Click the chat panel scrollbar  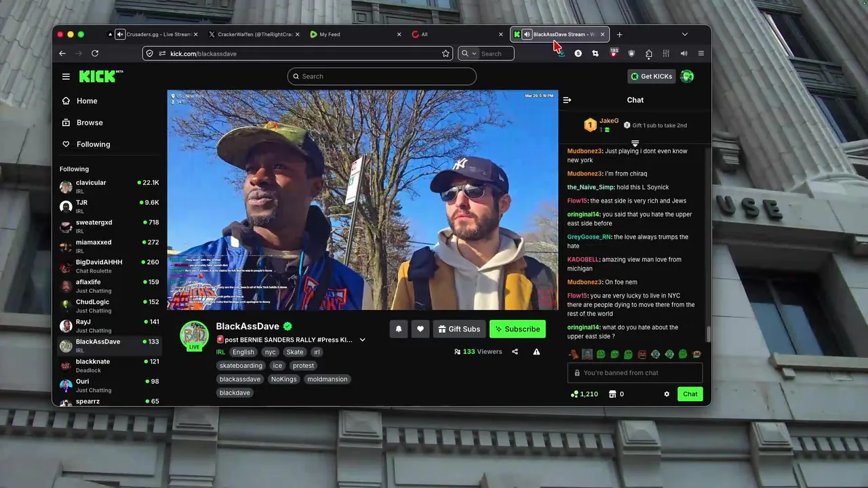coord(708,333)
